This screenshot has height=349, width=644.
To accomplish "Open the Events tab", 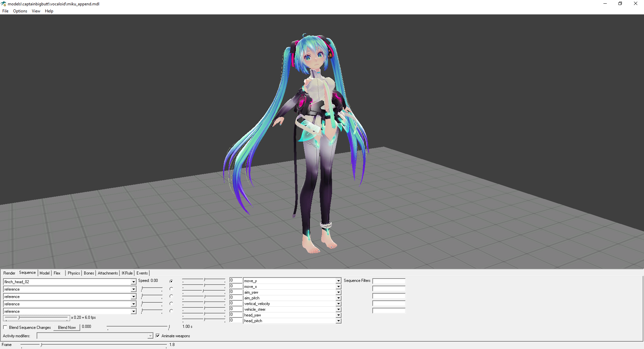I will (142, 273).
